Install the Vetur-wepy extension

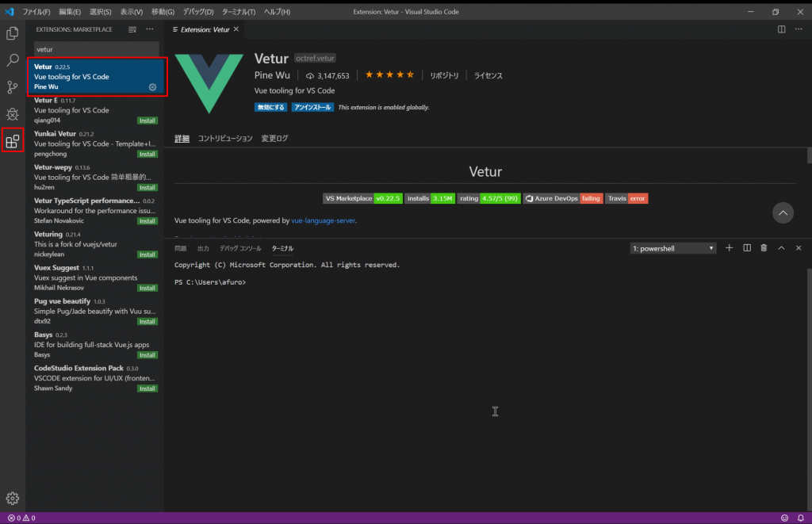(x=147, y=187)
